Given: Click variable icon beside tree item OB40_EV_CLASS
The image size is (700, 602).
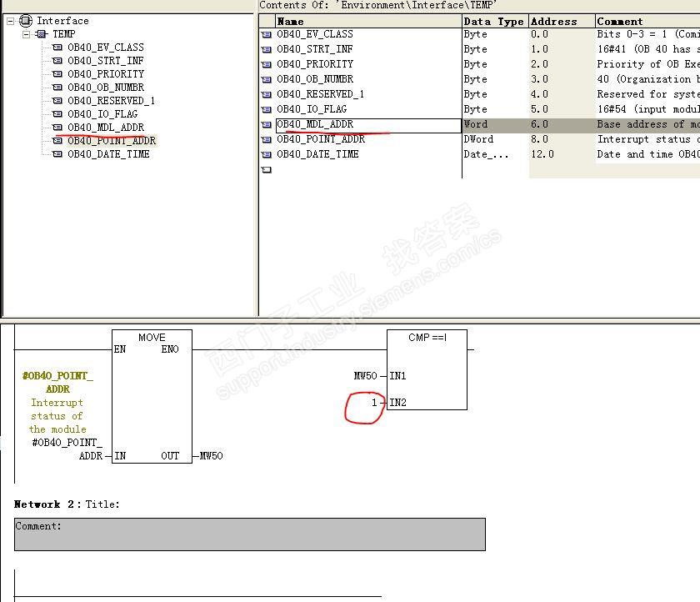Looking at the screenshot, I should (57, 48).
